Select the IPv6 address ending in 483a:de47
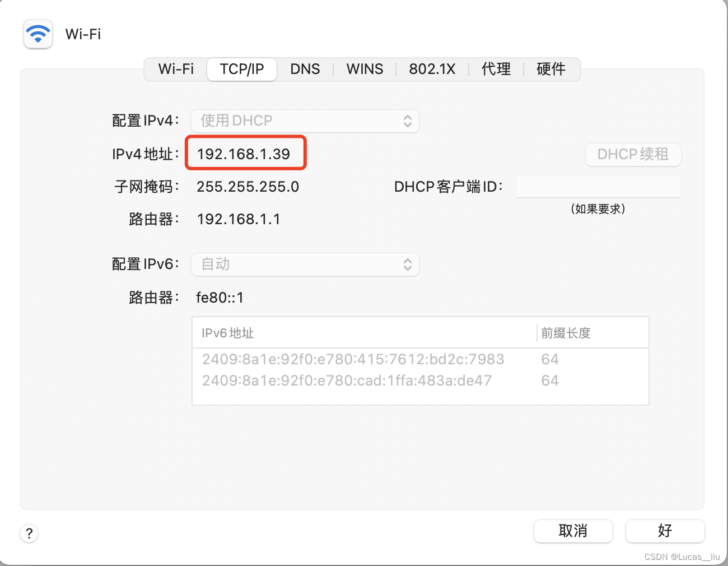Image resolution: width=728 pixels, height=566 pixels. 347,381
